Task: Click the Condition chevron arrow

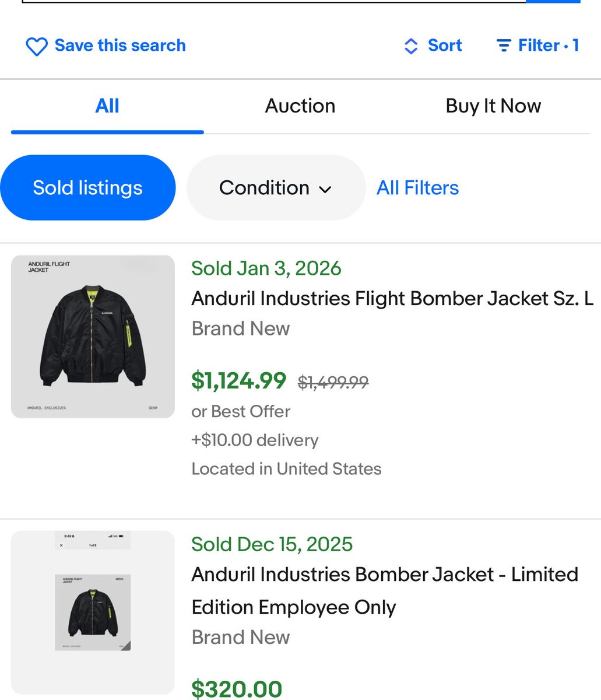Action: click(x=326, y=189)
